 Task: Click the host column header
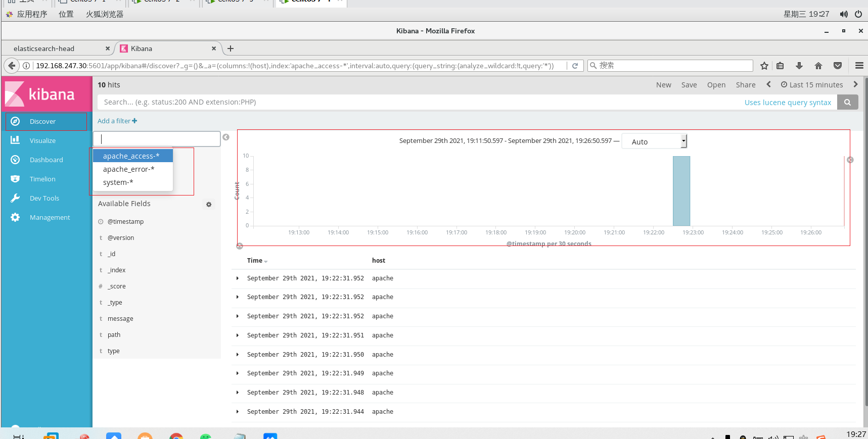[x=379, y=261]
